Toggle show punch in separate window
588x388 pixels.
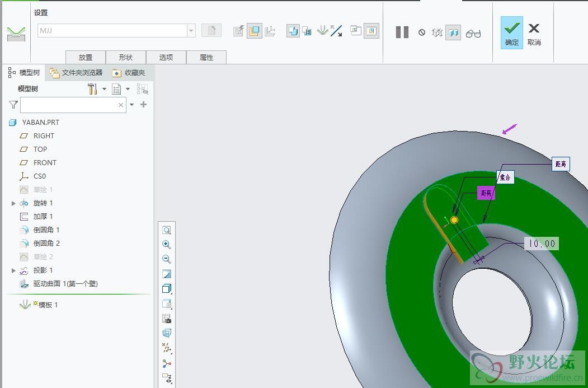click(355, 30)
